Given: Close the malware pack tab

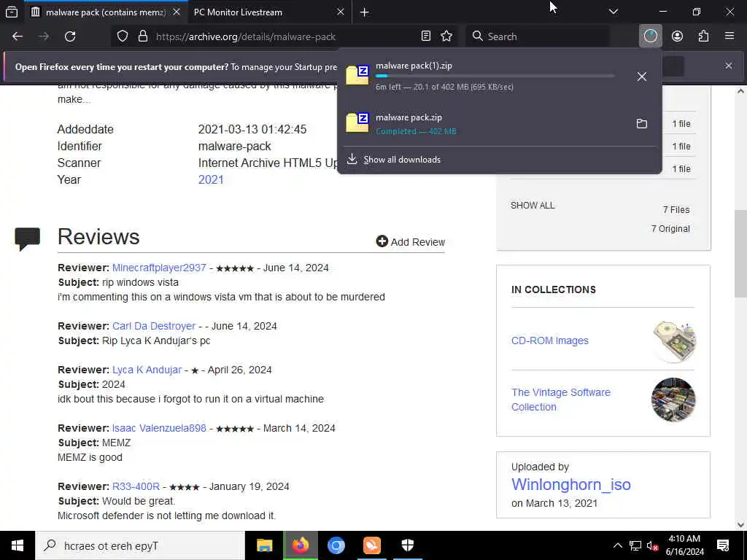Looking at the screenshot, I should pos(177,12).
